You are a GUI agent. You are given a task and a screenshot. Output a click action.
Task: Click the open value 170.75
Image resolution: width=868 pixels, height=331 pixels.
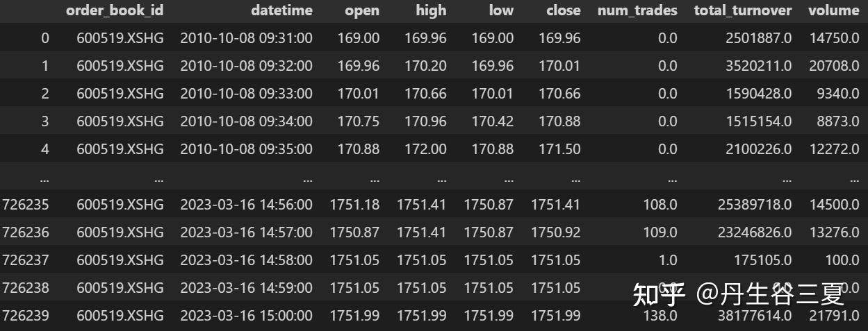coord(359,121)
